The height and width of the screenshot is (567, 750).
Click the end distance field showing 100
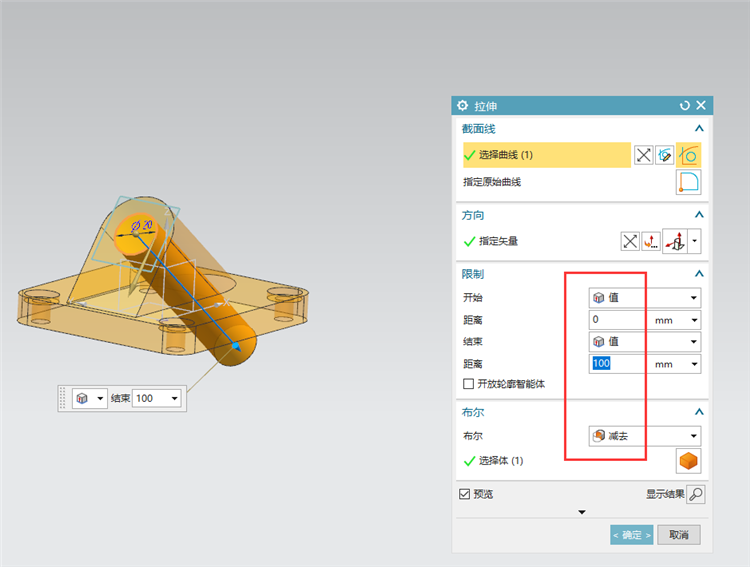pyautogui.click(x=618, y=364)
